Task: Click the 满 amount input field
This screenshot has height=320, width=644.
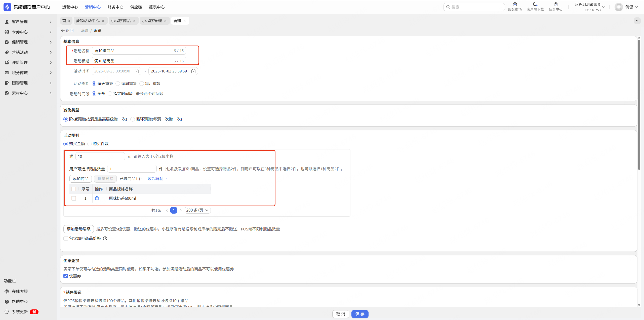Action: coord(100,156)
